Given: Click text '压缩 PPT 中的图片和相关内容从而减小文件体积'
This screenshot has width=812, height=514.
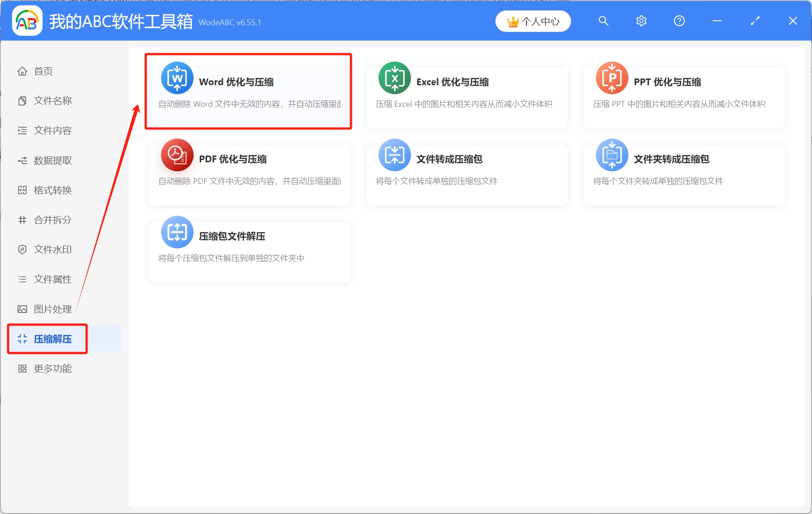Looking at the screenshot, I should (679, 104).
